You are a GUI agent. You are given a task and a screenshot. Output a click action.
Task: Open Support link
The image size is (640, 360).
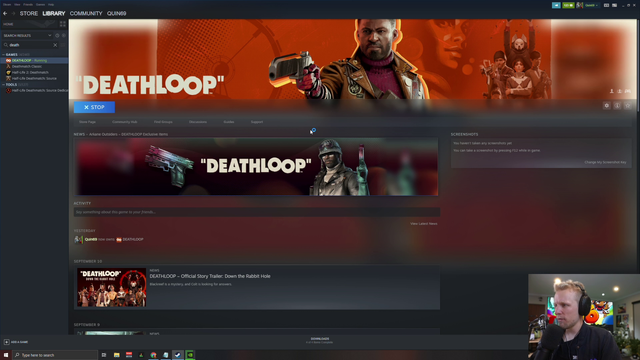click(257, 122)
